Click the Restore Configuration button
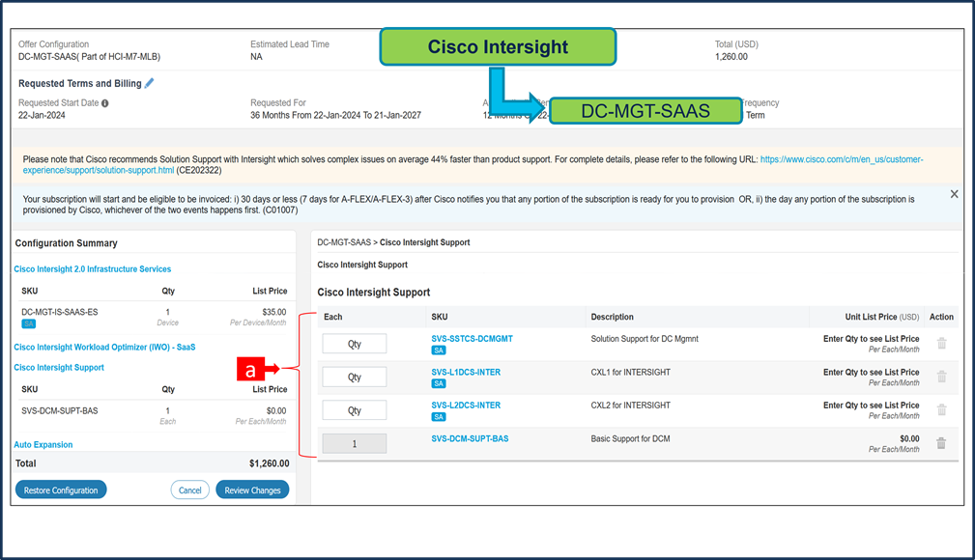 (61, 490)
